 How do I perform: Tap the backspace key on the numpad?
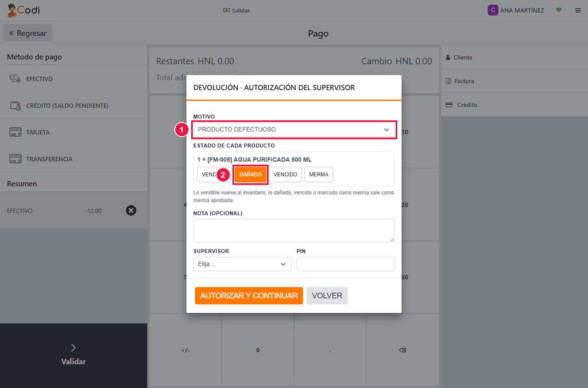(403, 350)
